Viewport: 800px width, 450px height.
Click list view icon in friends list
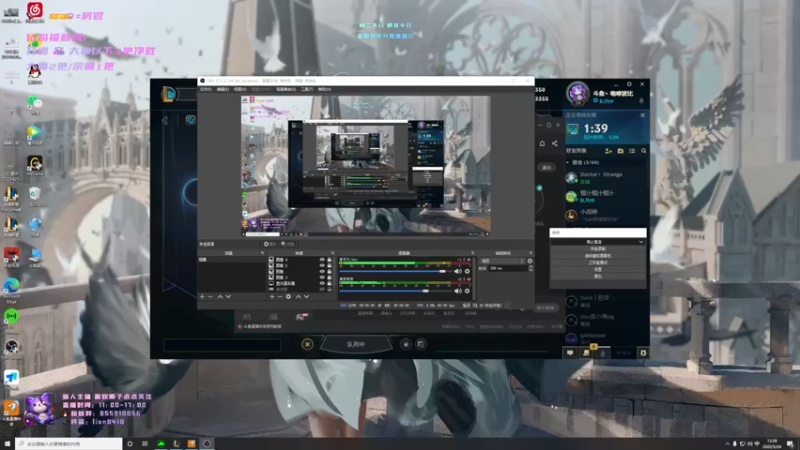pos(632,151)
